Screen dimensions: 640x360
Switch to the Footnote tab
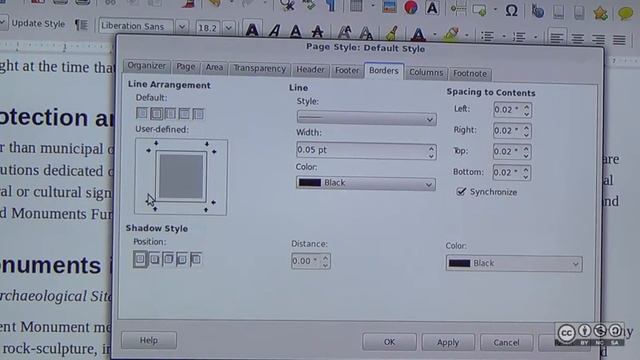coord(470,74)
